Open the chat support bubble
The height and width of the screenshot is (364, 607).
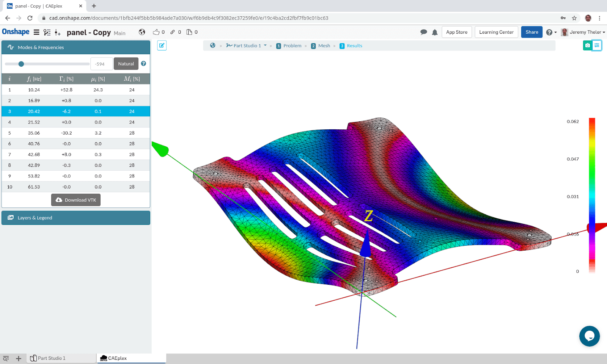(589, 336)
